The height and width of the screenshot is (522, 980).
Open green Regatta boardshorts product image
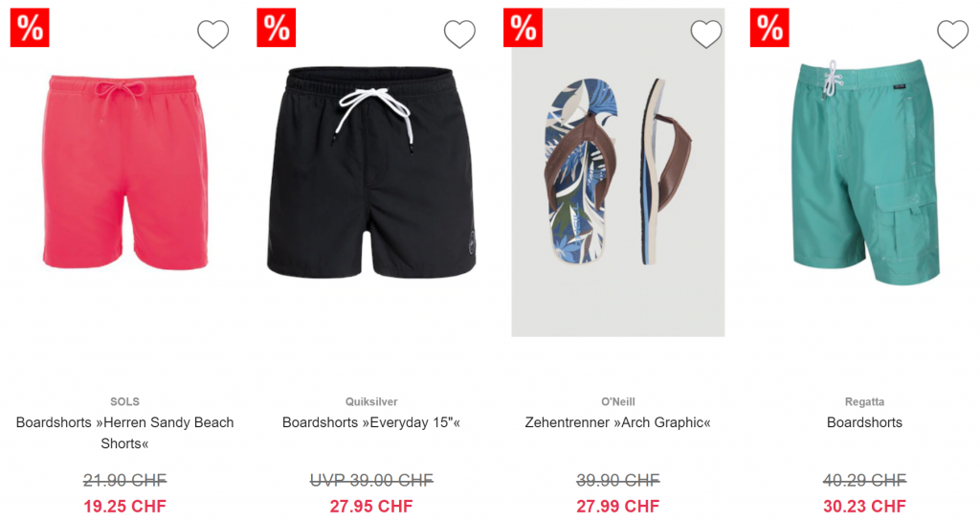(x=865, y=171)
